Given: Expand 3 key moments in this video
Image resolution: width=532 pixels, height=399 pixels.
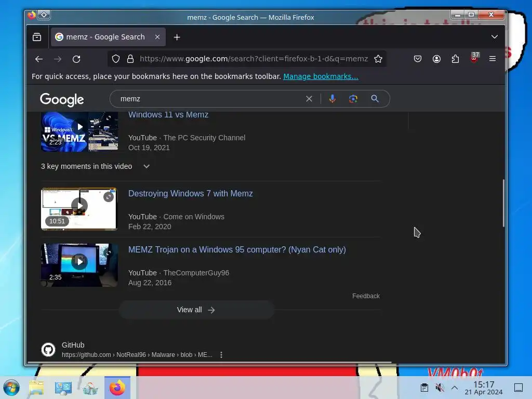Looking at the screenshot, I should [96, 167].
